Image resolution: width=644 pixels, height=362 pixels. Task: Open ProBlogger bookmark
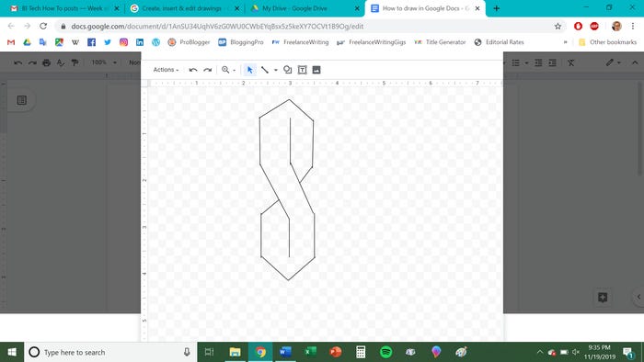pyautogui.click(x=189, y=42)
